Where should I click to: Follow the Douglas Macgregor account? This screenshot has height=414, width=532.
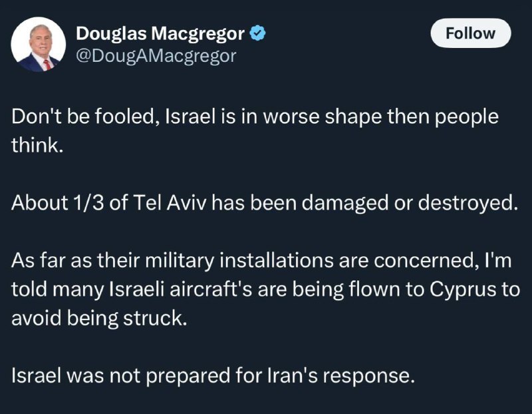pyautogui.click(x=471, y=33)
